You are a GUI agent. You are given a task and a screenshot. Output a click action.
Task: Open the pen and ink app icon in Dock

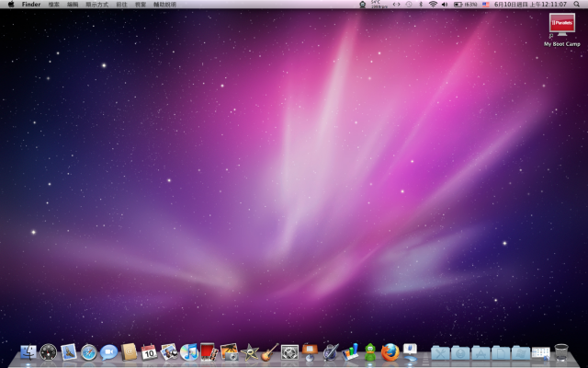331,352
